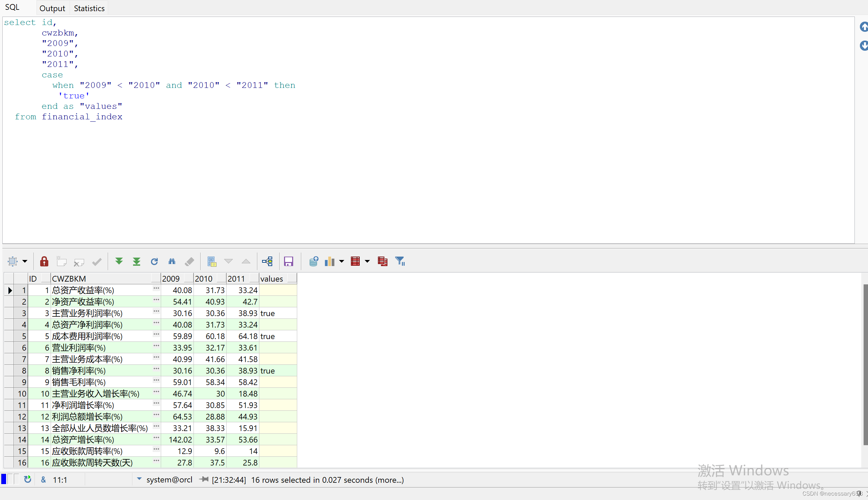The width and height of the screenshot is (868, 500).
Task: Click the blue down-arrow icon beside editor
Action: tap(864, 45)
